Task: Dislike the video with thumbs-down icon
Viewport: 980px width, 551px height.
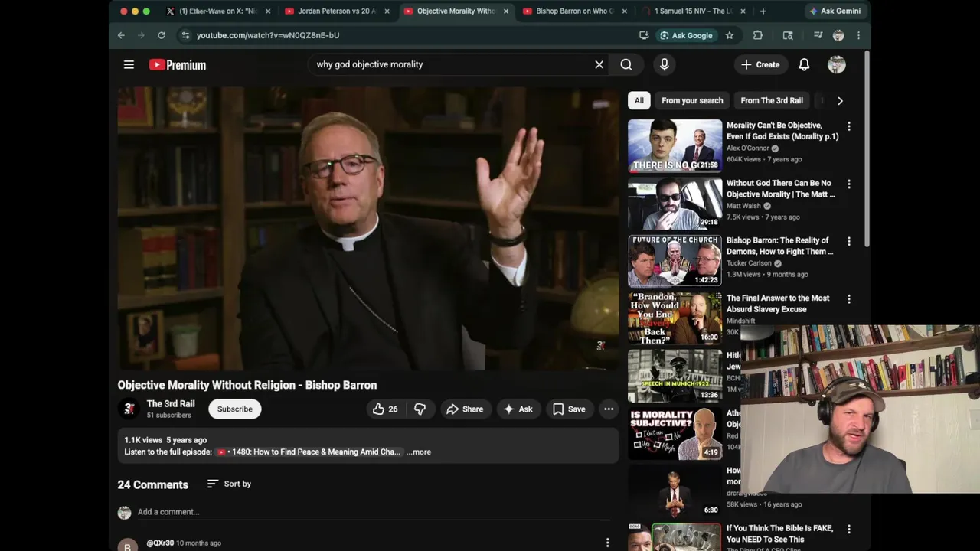Action: 420,409
